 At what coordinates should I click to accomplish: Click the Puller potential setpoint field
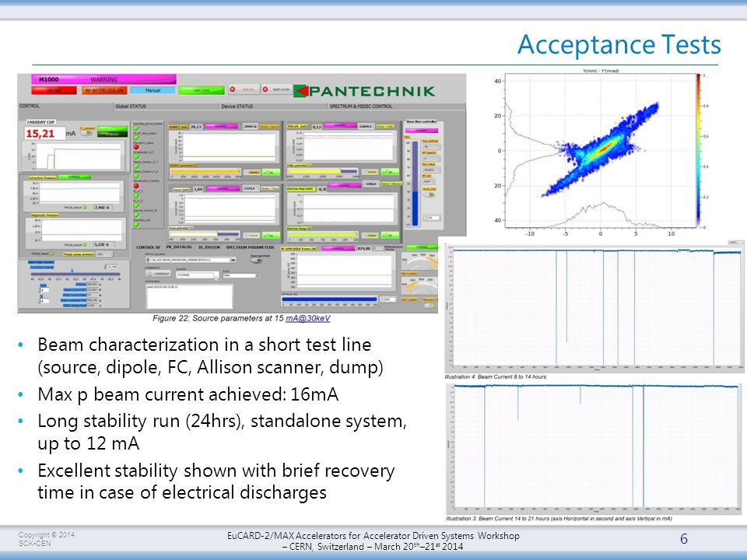370,172
